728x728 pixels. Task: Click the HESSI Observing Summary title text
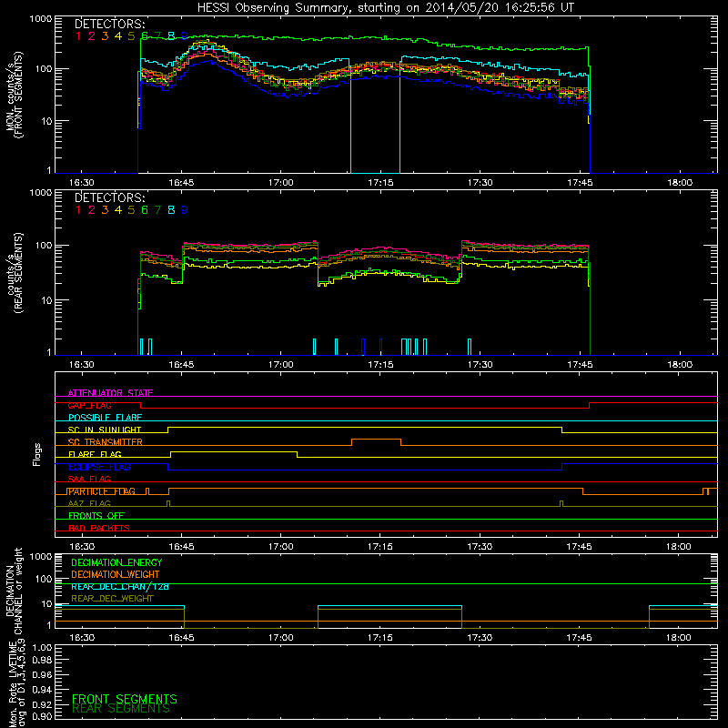point(386,8)
